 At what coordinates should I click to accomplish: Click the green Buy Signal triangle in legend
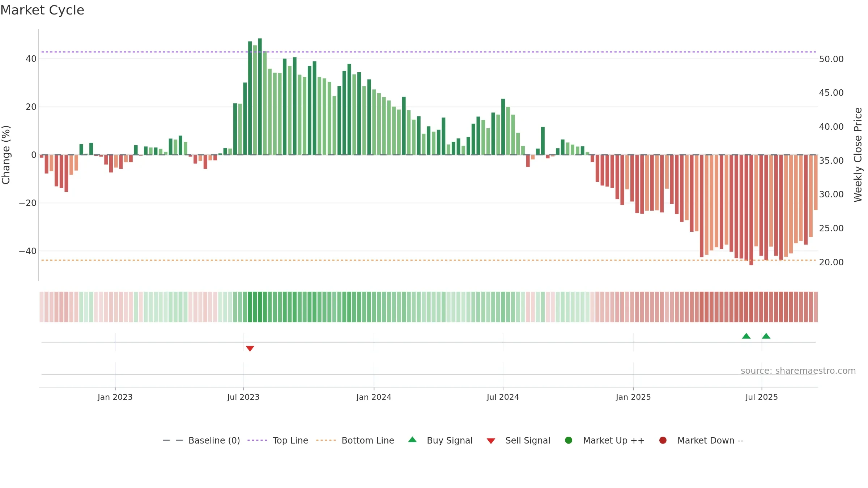point(412,440)
